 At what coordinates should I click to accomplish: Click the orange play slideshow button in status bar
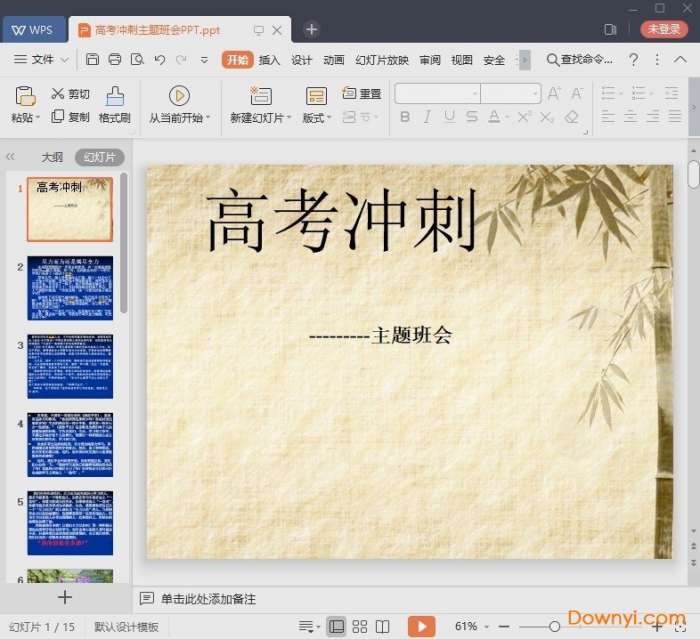click(421, 626)
